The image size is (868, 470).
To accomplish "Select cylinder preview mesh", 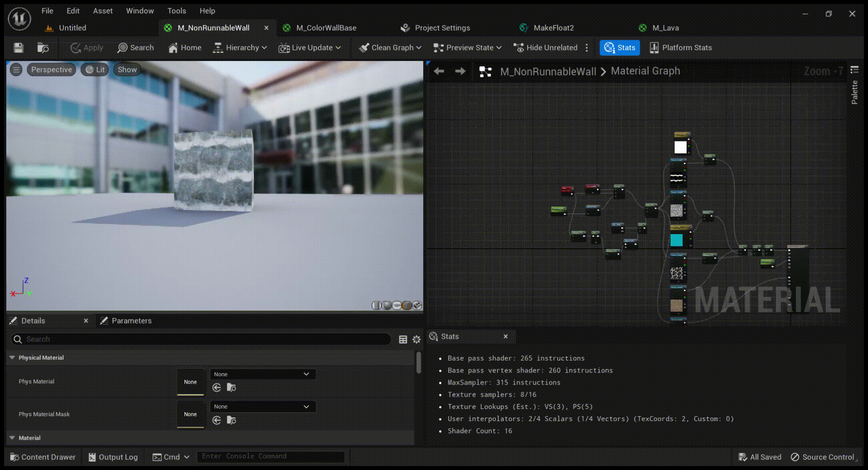I will tap(377, 305).
